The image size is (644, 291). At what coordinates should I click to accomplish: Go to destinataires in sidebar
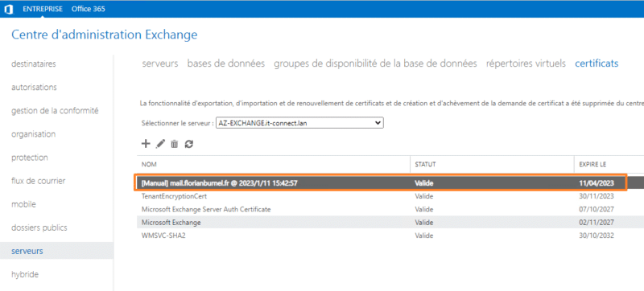(x=34, y=64)
